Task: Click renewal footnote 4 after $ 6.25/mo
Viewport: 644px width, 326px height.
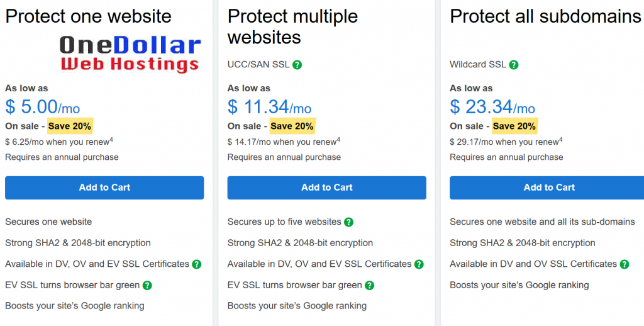Action: [x=111, y=140]
